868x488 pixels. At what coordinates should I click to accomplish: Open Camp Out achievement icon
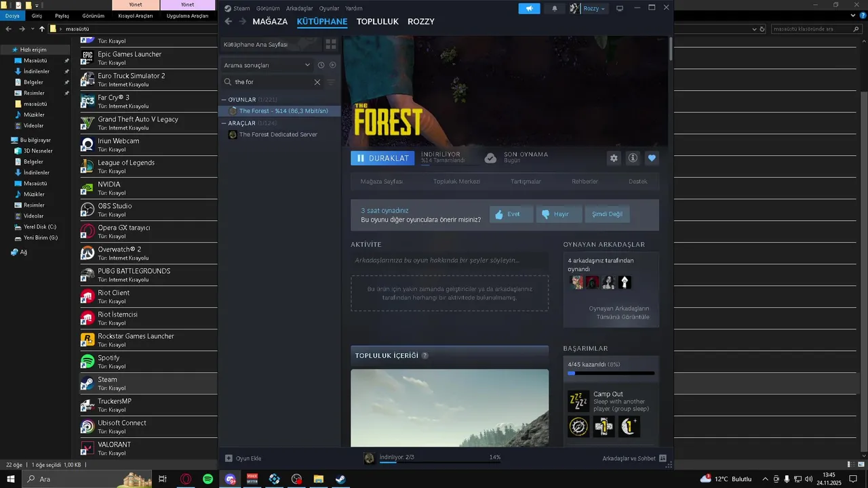pyautogui.click(x=578, y=401)
